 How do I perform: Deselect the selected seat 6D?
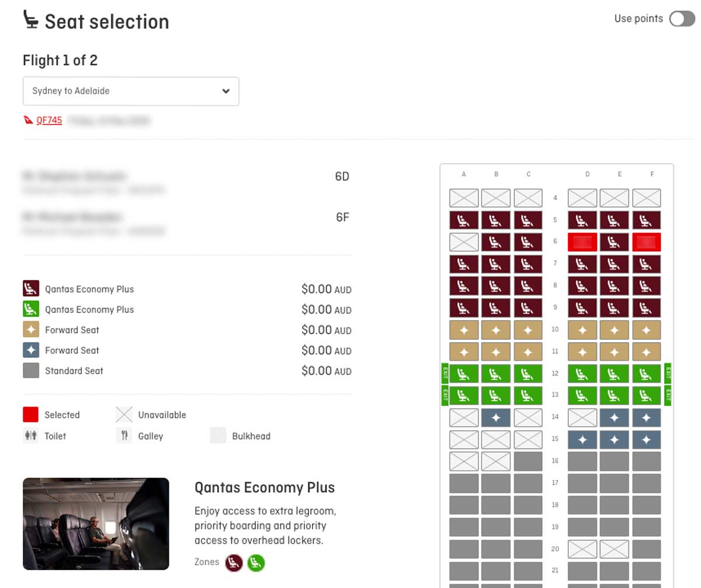[582, 242]
